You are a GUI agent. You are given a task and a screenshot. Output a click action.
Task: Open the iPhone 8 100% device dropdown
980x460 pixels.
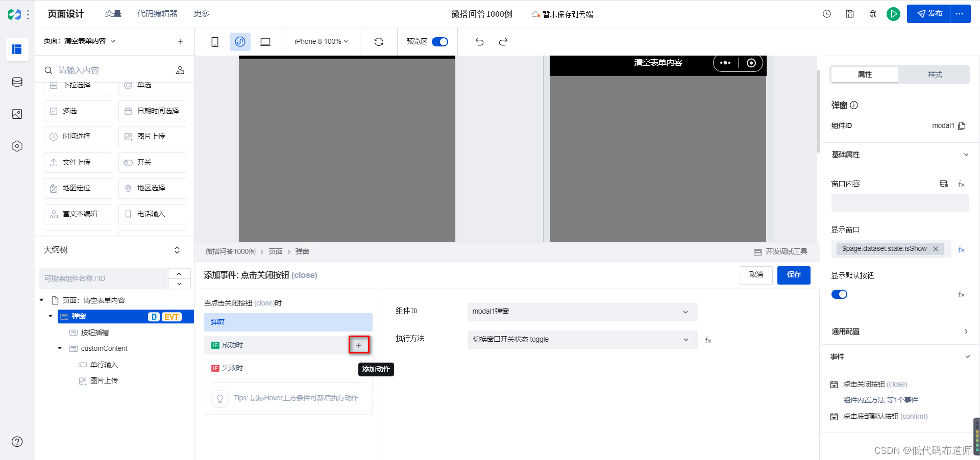tap(322, 42)
